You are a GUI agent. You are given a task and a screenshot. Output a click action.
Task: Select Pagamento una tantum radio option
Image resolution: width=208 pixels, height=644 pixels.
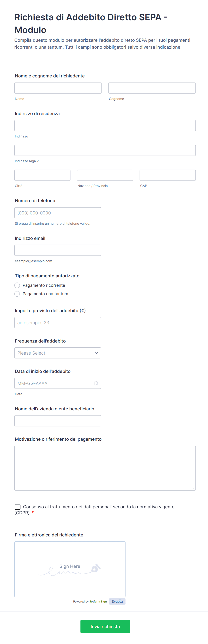[17, 294]
